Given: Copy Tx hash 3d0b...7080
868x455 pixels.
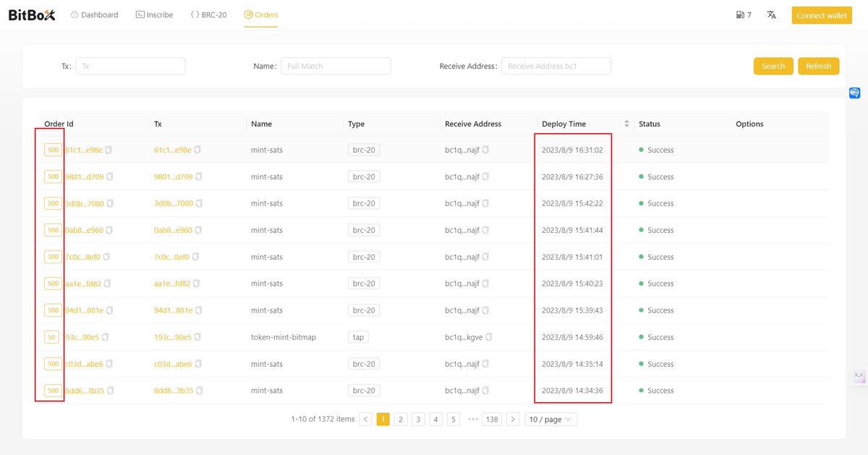Looking at the screenshot, I should tap(200, 204).
